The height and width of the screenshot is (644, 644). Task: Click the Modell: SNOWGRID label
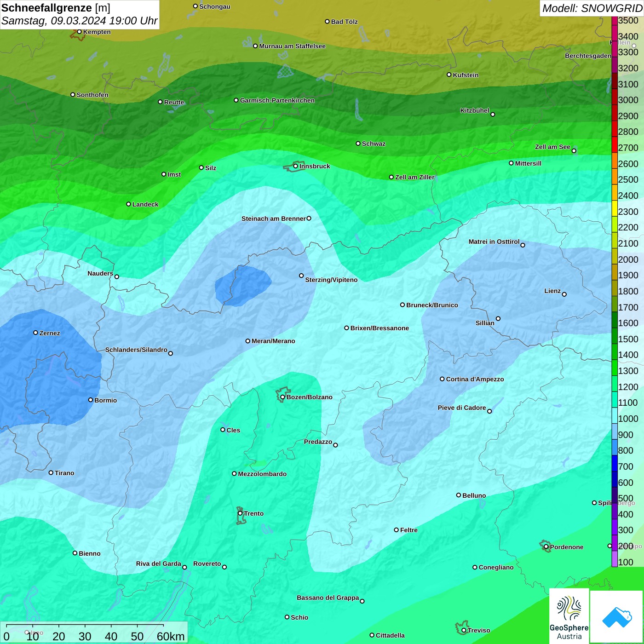[592, 8]
